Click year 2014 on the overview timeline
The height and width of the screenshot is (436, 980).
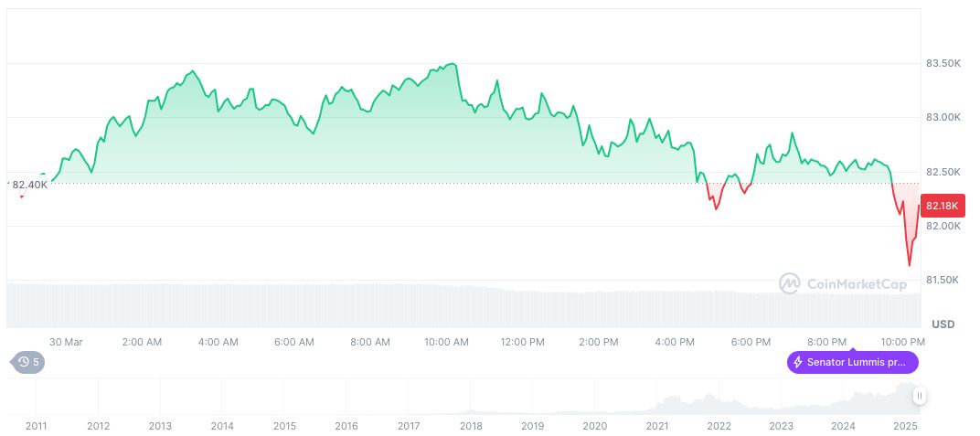pyautogui.click(x=222, y=426)
